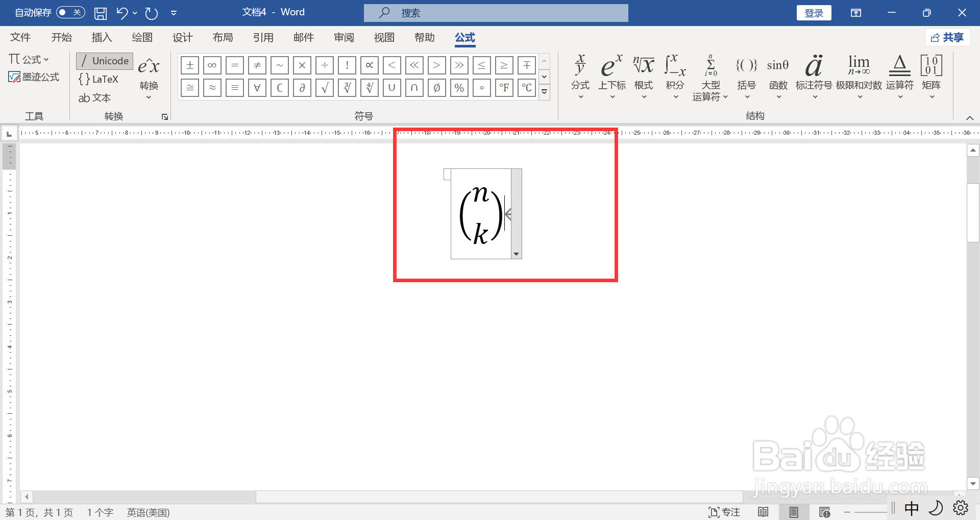Image resolution: width=980 pixels, height=520 pixels.
Task: Open Customize Quick Access Toolbar dropdown
Action: [174, 13]
